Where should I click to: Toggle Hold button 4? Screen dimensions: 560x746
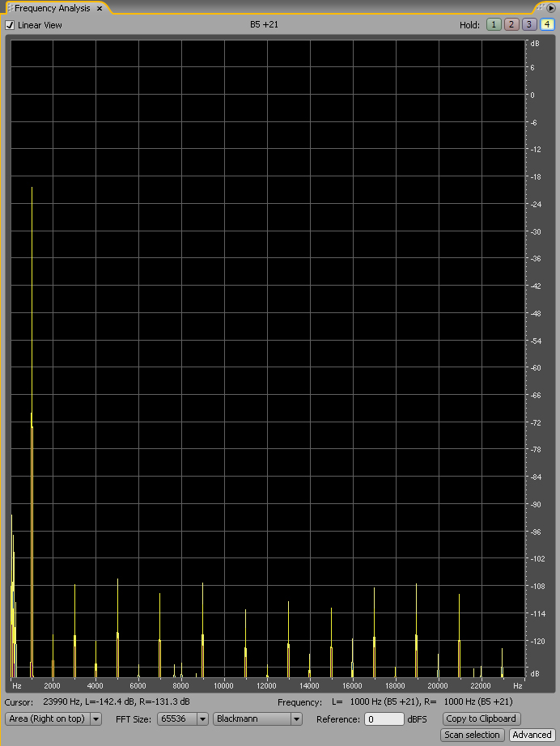point(547,24)
